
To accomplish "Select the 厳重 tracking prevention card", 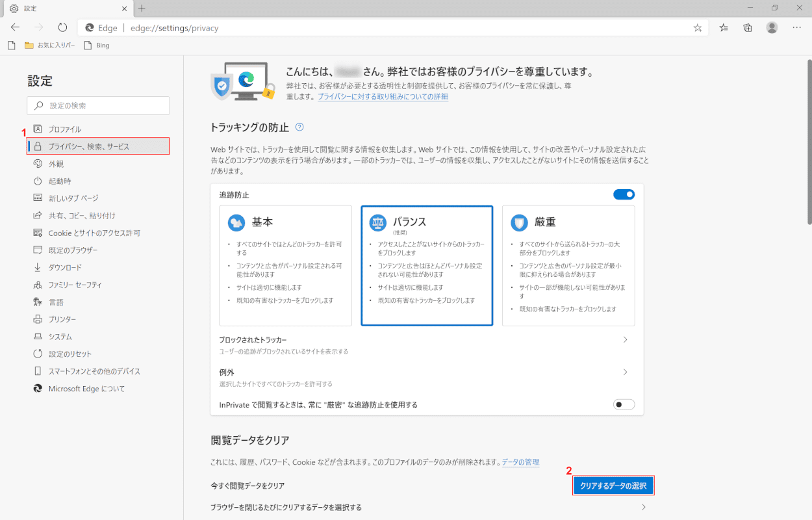I will [568, 265].
